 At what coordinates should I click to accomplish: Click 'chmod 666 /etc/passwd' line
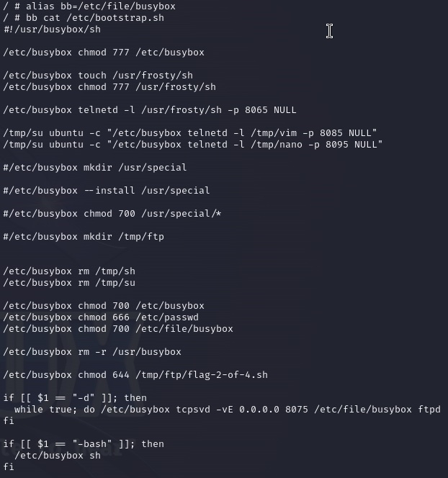pyautogui.click(x=101, y=317)
